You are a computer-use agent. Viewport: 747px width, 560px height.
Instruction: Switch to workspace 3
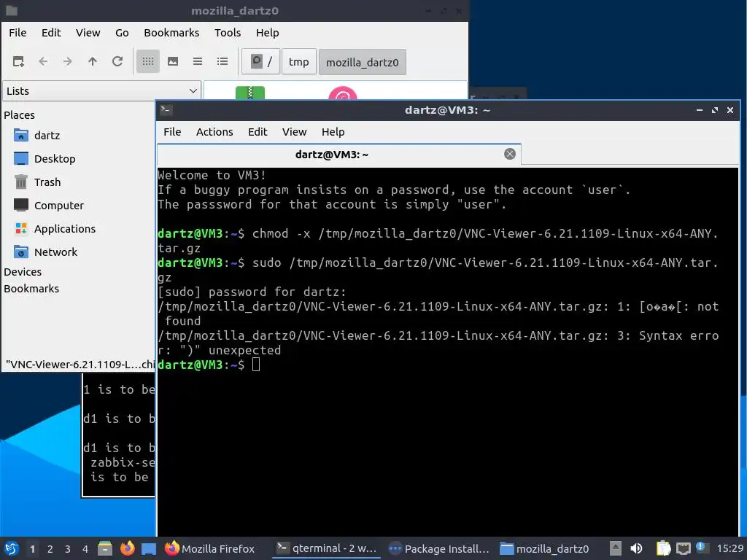[68, 549]
